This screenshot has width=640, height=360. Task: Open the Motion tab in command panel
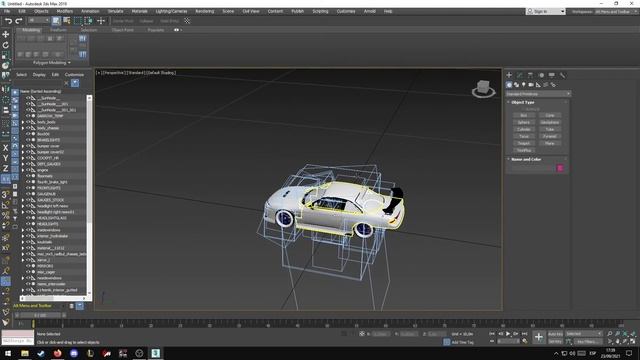[541, 75]
